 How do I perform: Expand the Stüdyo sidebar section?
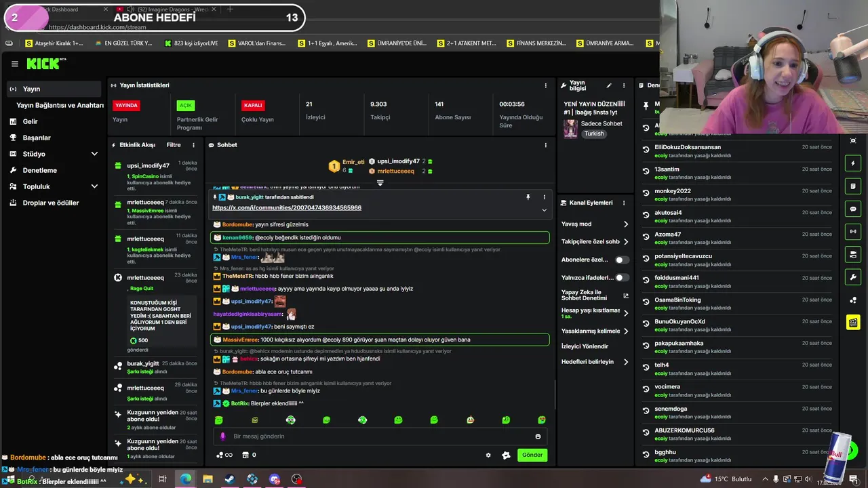(54, 154)
